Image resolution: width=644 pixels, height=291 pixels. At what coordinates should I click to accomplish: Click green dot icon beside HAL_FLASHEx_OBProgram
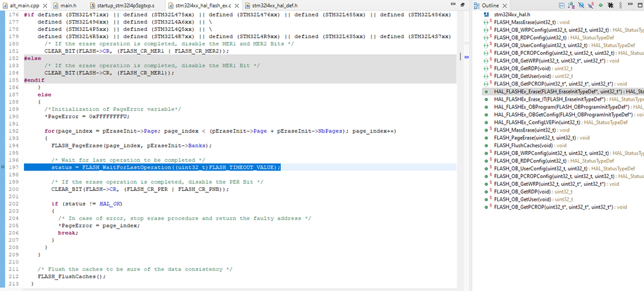coord(487,106)
